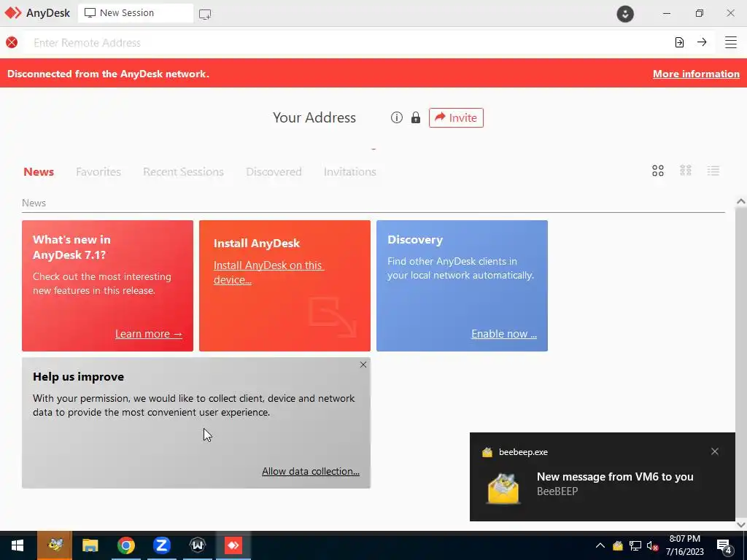Click scrollbar up arrow in news panel

[x=741, y=201]
